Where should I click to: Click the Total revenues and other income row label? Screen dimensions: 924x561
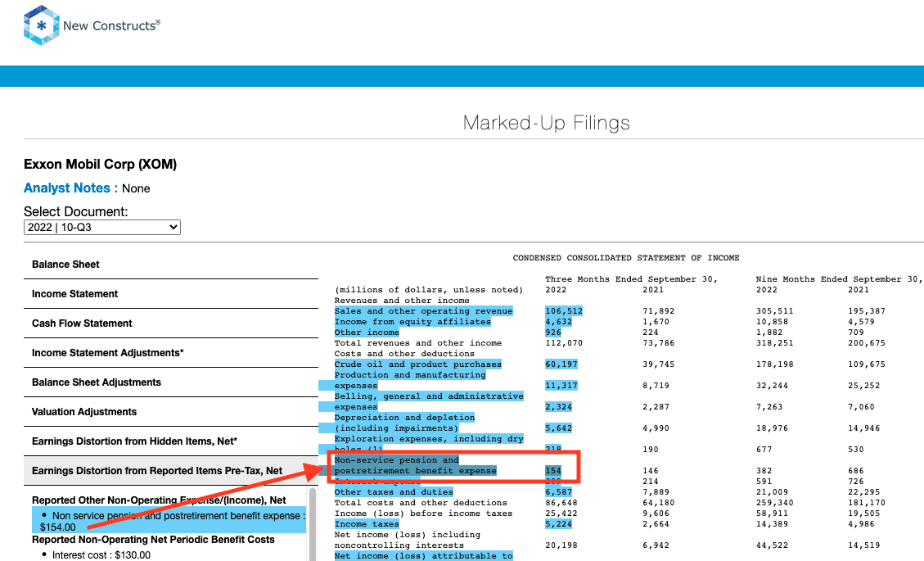click(x=417, y=342)
